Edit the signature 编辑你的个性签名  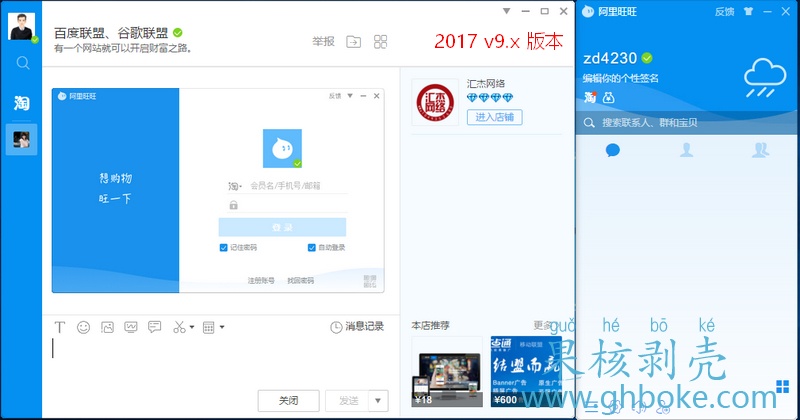click(x=620, y=78)
